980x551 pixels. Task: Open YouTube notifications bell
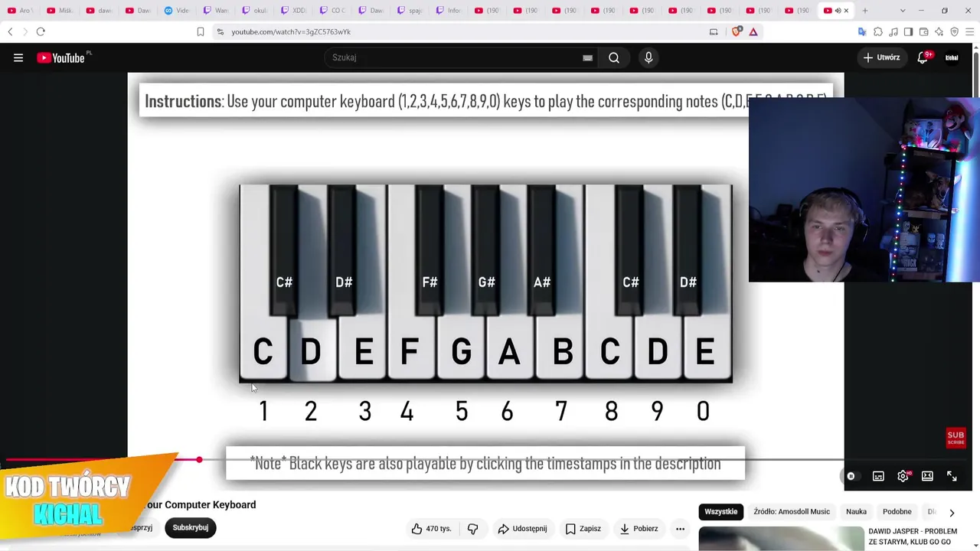click(x=923, y=57)
